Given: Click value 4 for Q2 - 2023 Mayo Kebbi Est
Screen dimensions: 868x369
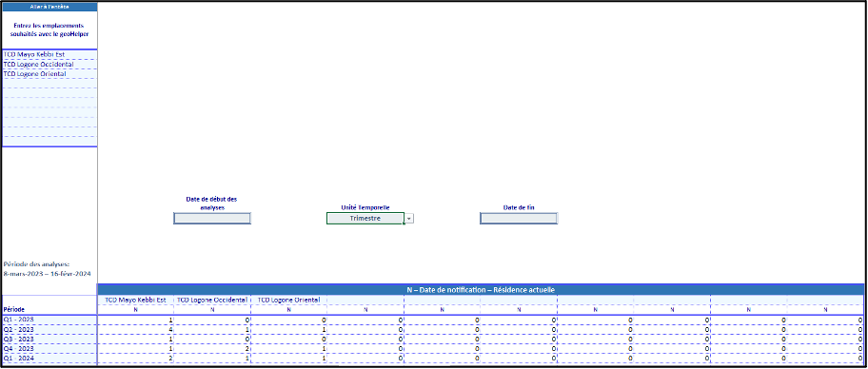Looking at the screenshot, I should (135, 329).
